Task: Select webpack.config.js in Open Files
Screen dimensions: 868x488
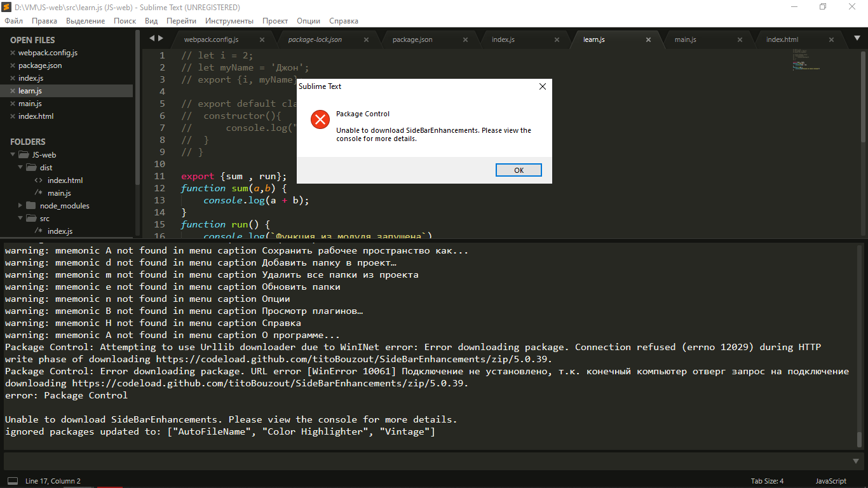Action: (x=48, y=53)
